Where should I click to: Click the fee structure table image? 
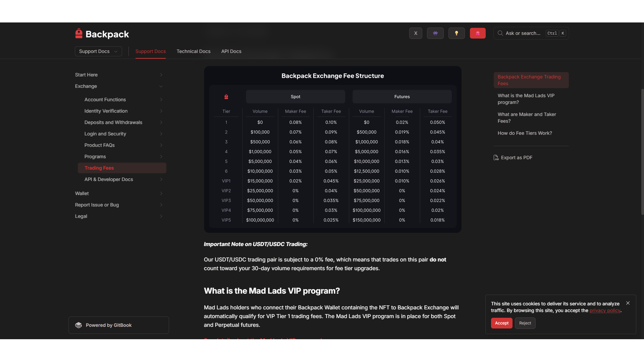(x=333, y=149)
